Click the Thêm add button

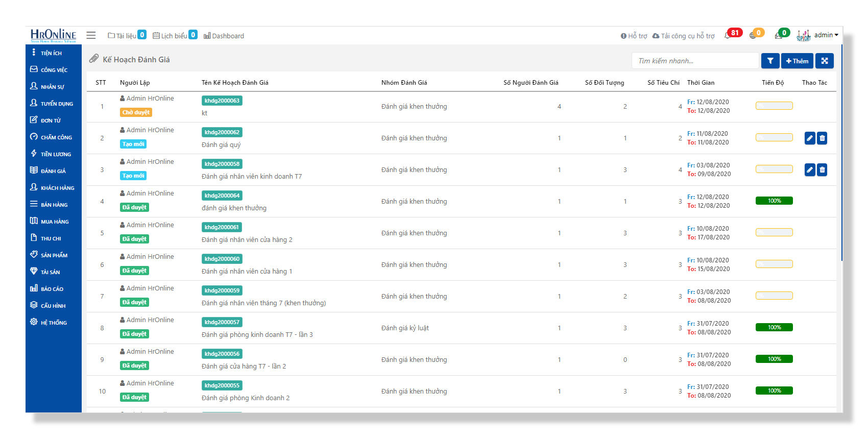click(x=797, y=61)
